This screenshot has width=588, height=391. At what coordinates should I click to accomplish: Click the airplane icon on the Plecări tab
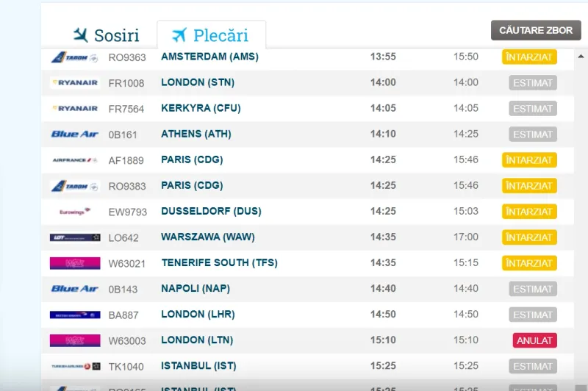tap(179, 35)
